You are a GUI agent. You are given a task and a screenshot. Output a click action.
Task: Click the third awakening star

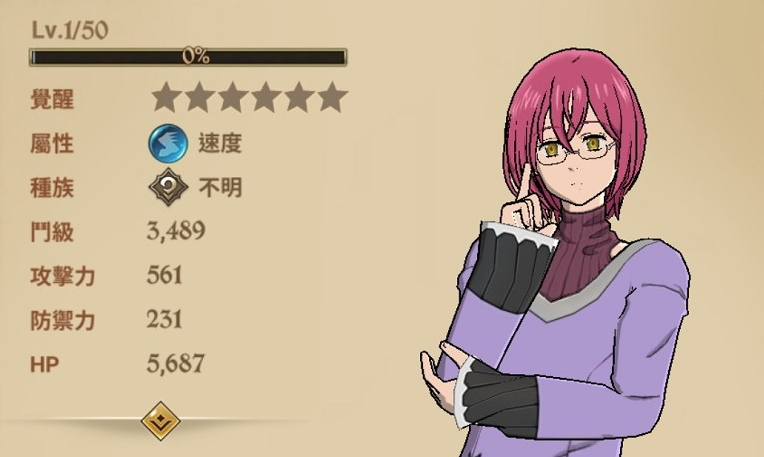tap(232, 97)
